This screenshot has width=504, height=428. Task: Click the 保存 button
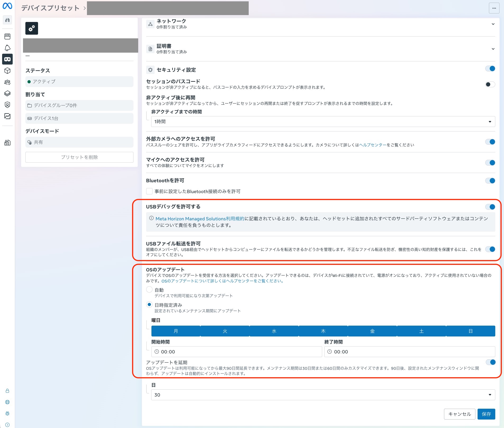486,414
